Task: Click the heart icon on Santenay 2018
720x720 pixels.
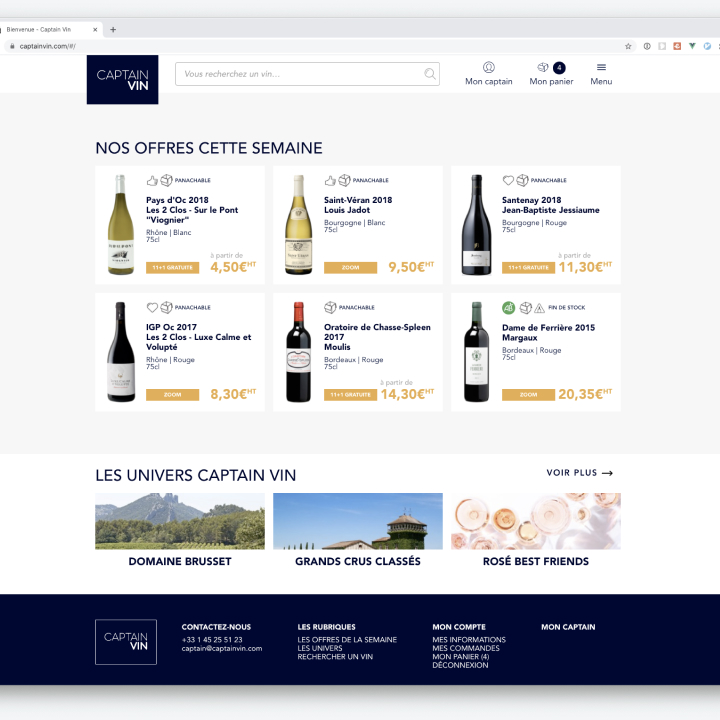Action: tap(508, 180)
